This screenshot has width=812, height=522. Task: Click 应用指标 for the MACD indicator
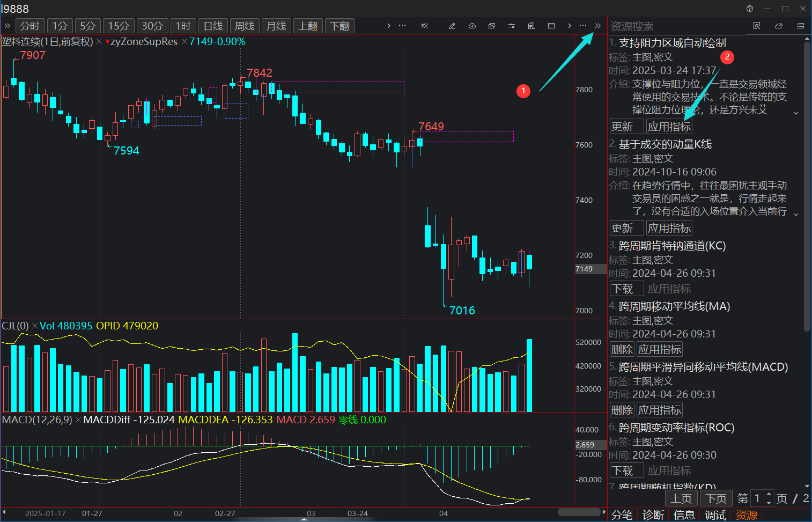pos(660,410)
